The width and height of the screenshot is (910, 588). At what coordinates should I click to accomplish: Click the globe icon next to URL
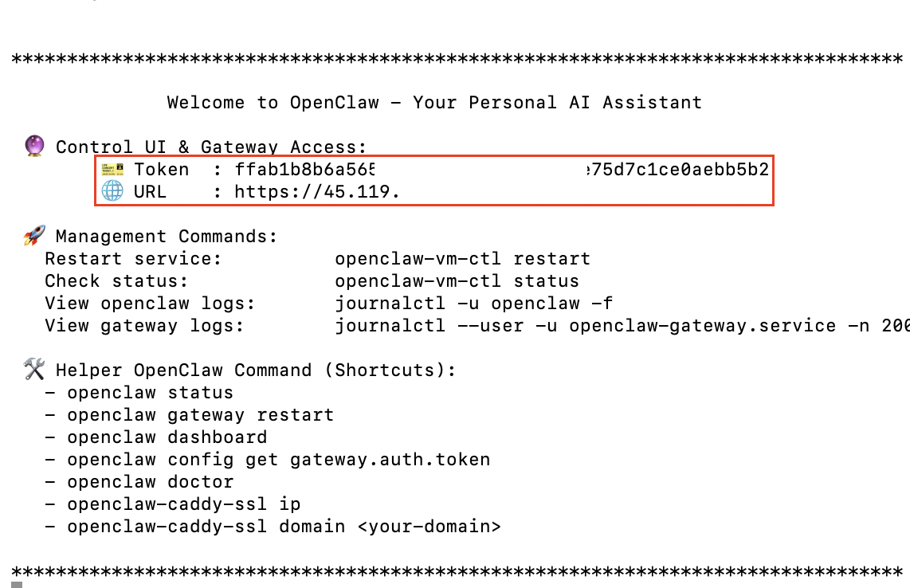pos(113,191)
